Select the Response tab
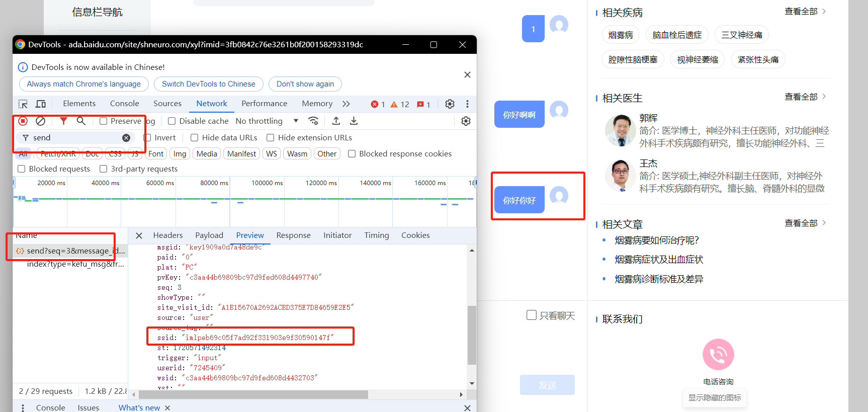This screenshot has height=412, width=868. click(294, 235)
